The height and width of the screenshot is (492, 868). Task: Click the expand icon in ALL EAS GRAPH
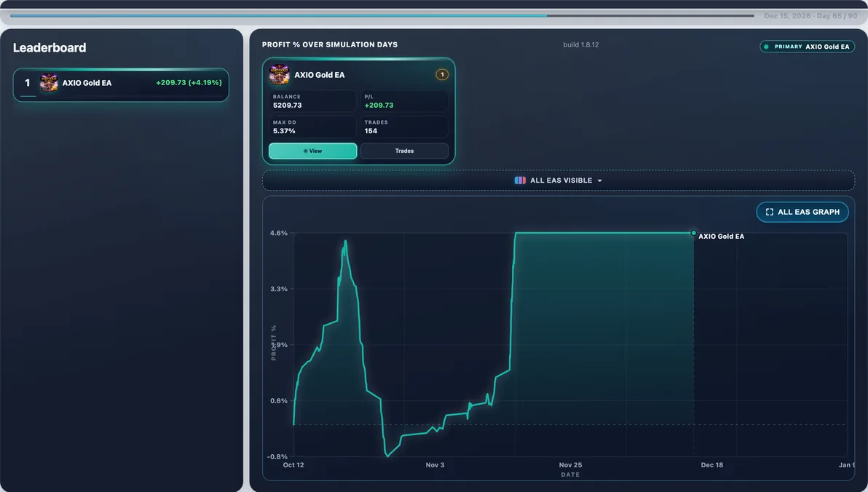click(x=770, y=212)
